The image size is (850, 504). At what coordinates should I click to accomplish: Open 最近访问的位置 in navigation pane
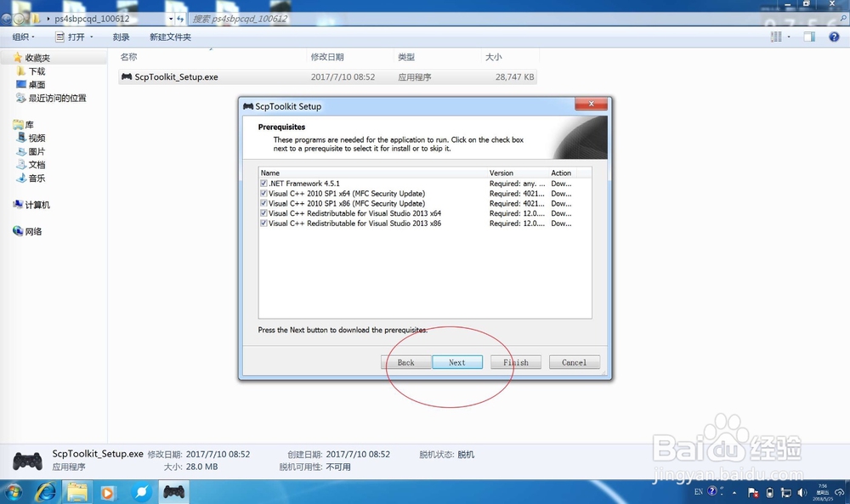click(57, 98)
